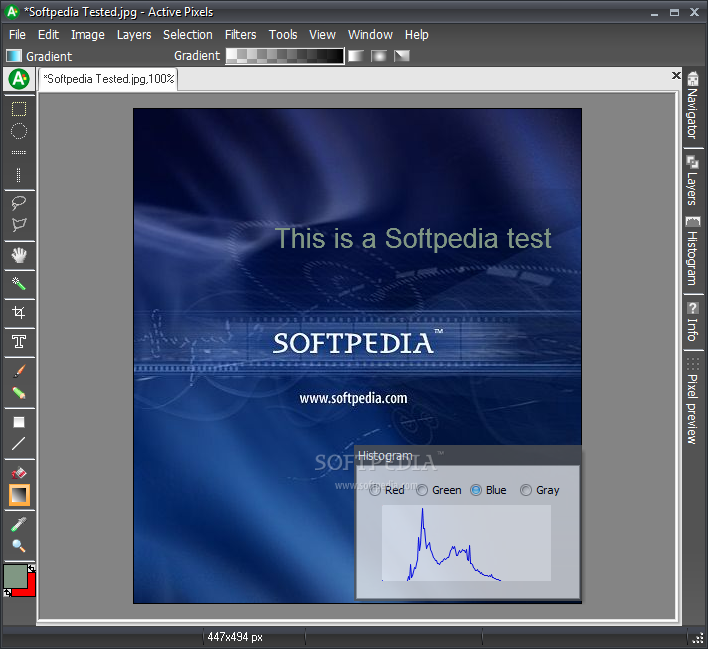This screenshot has width=708, height=649.
Task: Open the Window menu
Action: pyautogui.click(x=370, y=35)
